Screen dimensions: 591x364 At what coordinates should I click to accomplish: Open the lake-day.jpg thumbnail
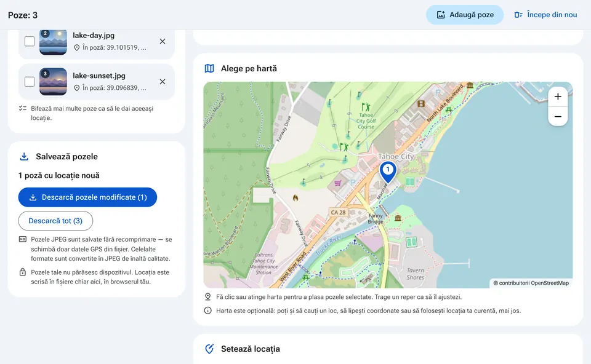53,42
